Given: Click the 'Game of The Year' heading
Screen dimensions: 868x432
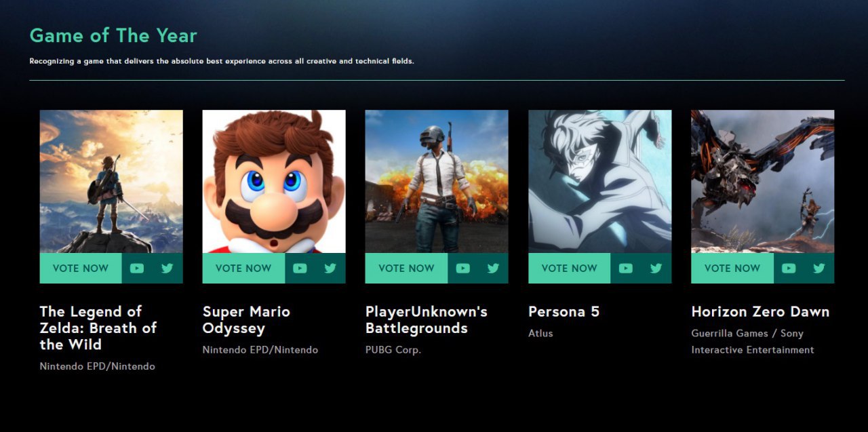Looking at the screenshot, I should click(113, 35).
